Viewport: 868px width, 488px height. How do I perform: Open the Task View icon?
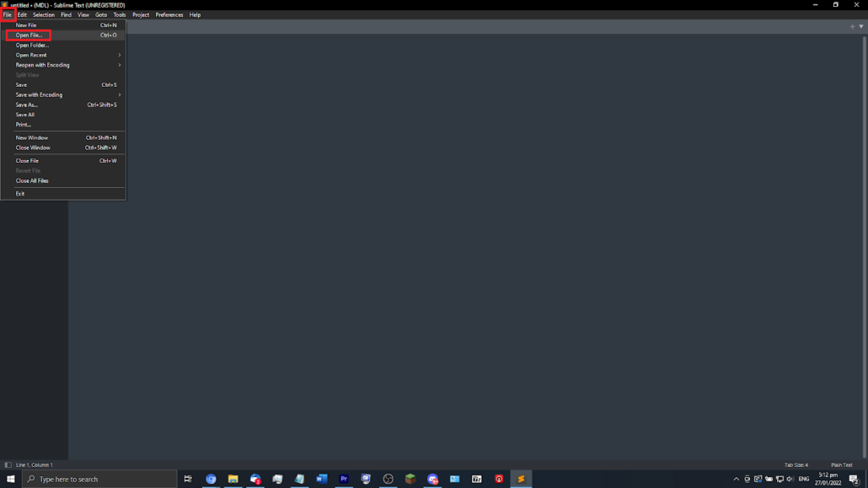[188, 479]
